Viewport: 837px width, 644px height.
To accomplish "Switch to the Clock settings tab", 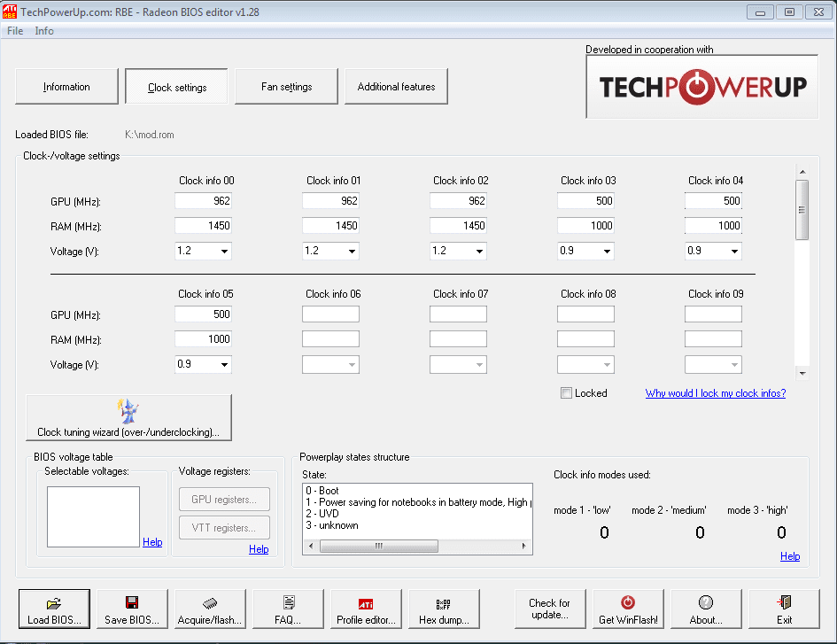I will pos(176,87).
